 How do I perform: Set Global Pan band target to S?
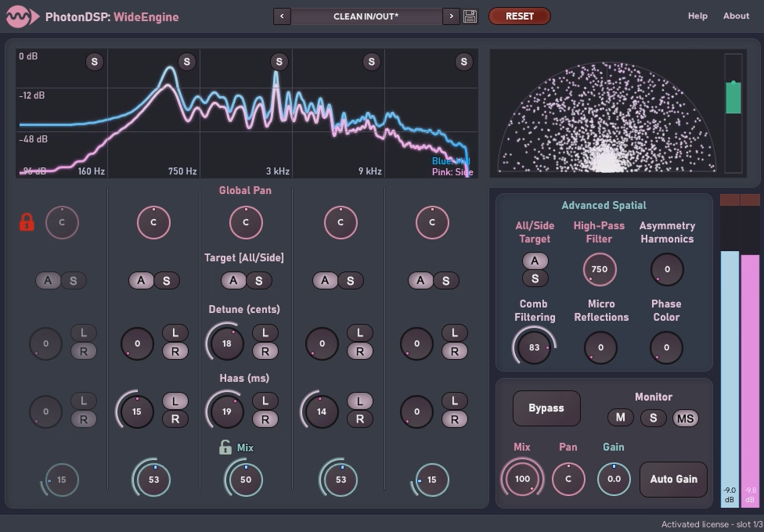[259, 281]
